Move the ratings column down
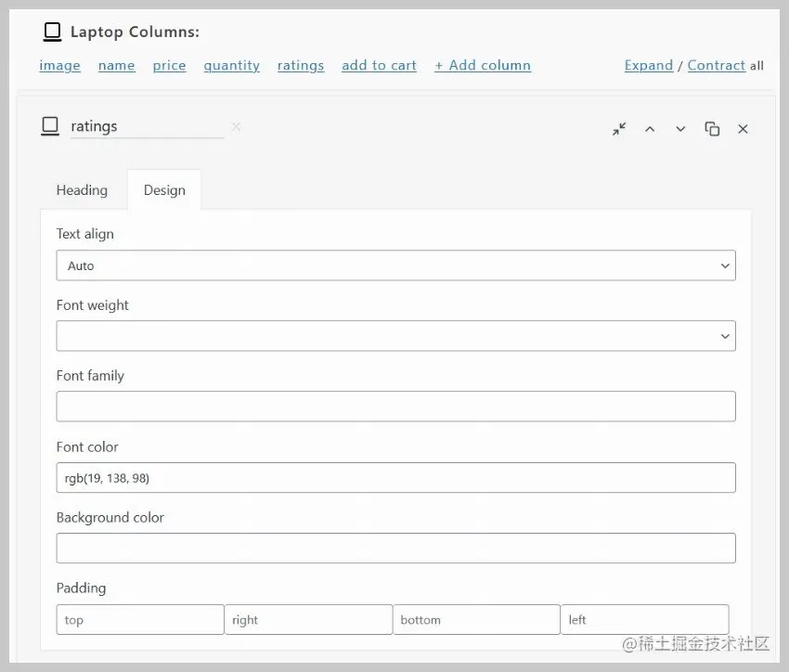Image resolution: width=789 pixels, height=672 pixels. 680,129
